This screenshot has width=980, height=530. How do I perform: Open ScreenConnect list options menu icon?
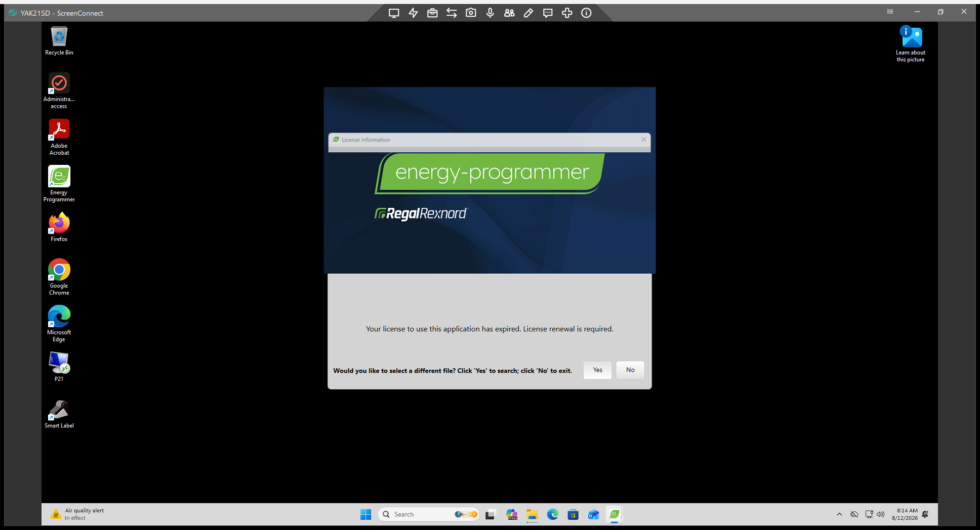click(890, 12)
